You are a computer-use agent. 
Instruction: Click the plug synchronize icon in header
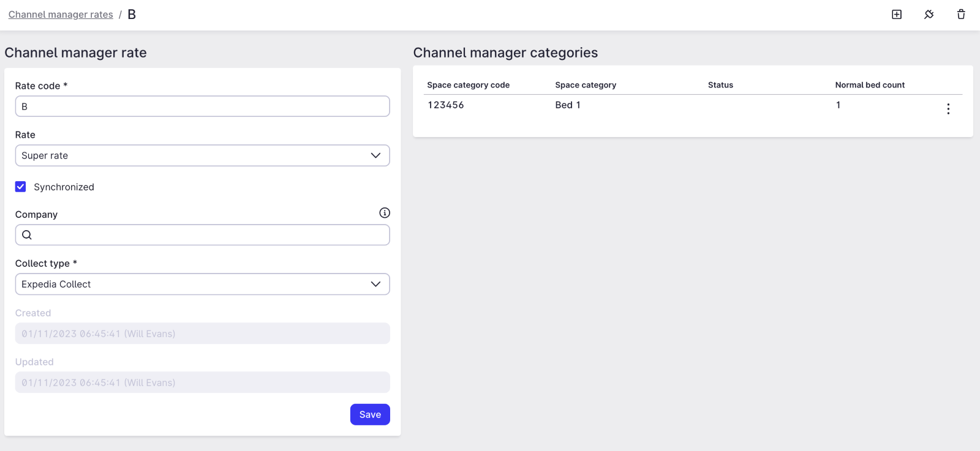coord(929,15)
